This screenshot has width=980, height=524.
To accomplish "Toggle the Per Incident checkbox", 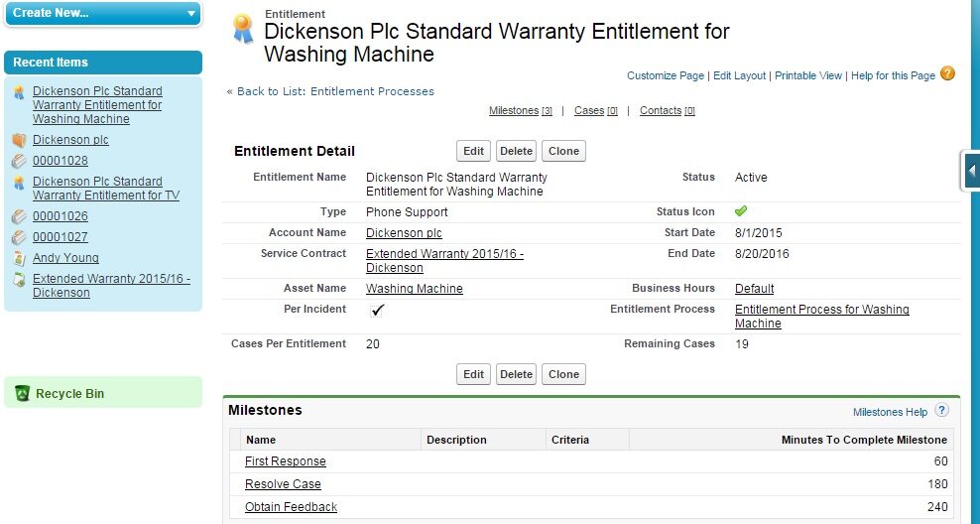I will pyautogui.click(x=377, y=310).
